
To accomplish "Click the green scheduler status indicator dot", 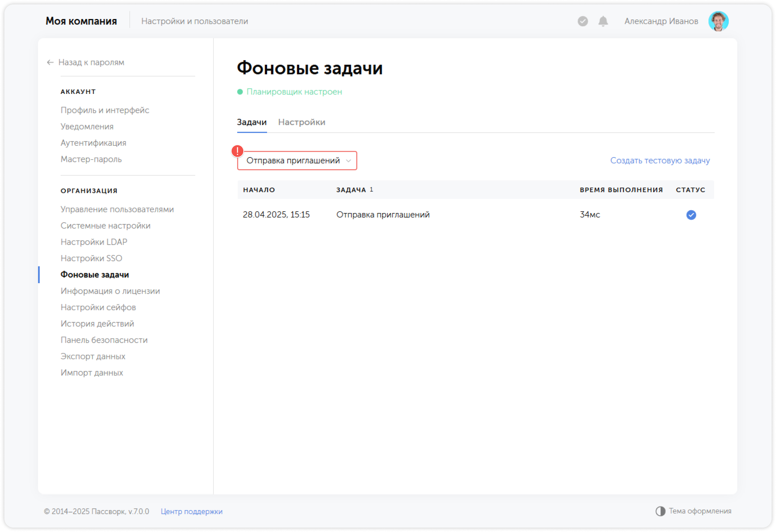I will coord(240,92).
